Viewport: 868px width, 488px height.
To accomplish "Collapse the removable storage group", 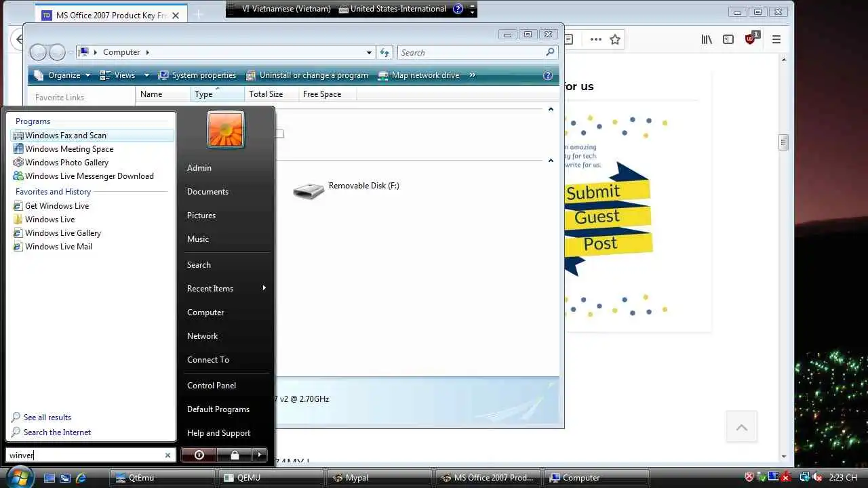I will click(x=551, y=161).
